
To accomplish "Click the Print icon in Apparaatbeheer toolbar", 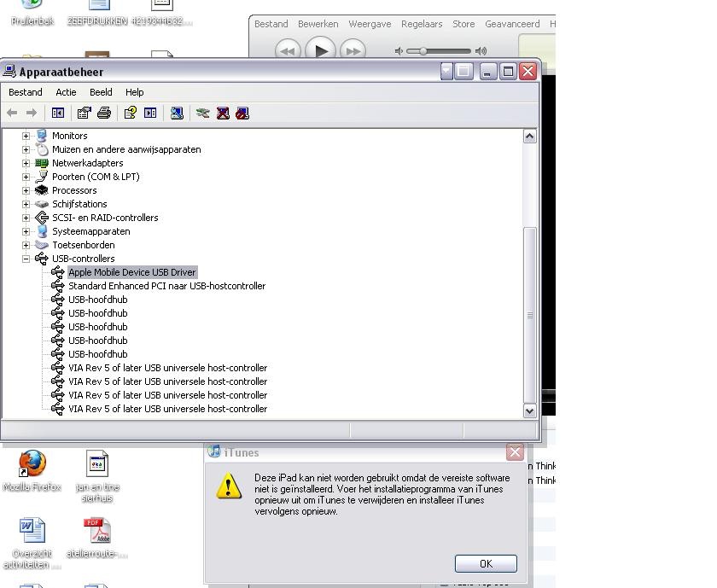I will (x=104, y=113).
